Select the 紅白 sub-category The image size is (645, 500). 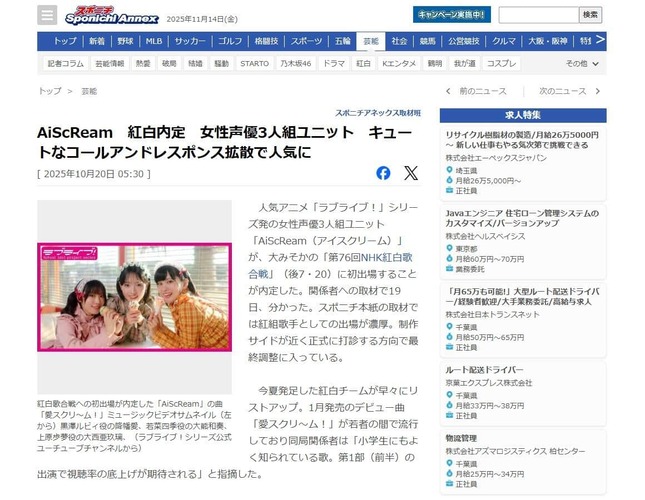pos(363,64)
